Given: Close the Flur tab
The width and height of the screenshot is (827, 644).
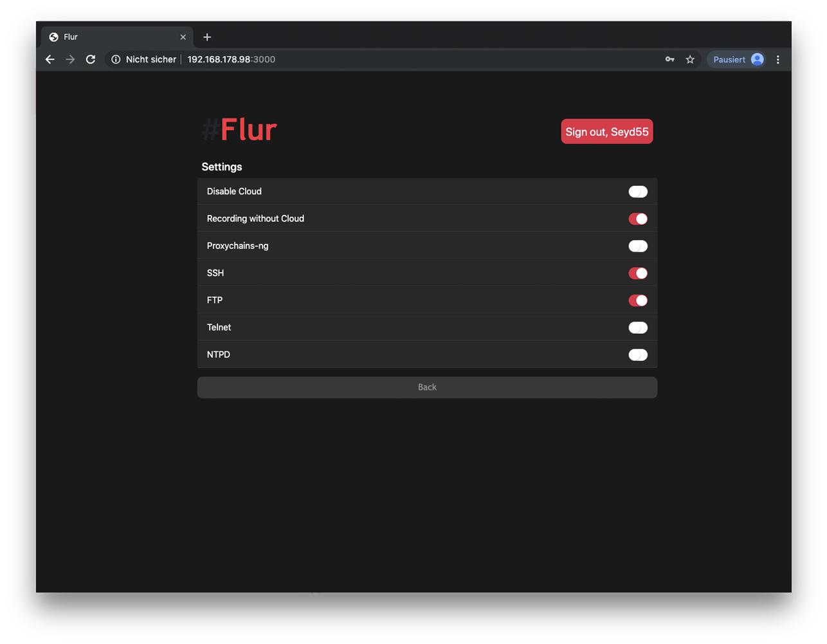Looking at the screenshot, I should pyautogui.click(x=183, y=37).
